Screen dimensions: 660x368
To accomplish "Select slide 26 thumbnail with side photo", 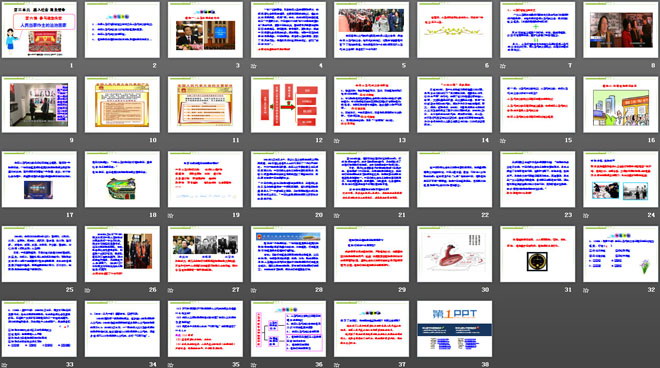I will tap(122, 254).
